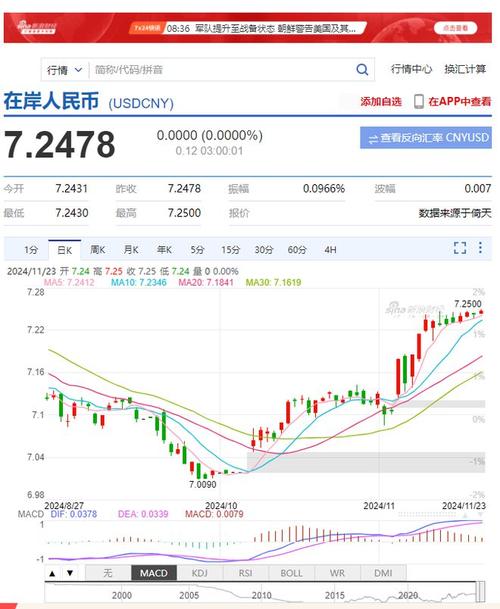Click the 7.0090 low label on chart
Screen dimensions: 500x609
pos(202,484)
